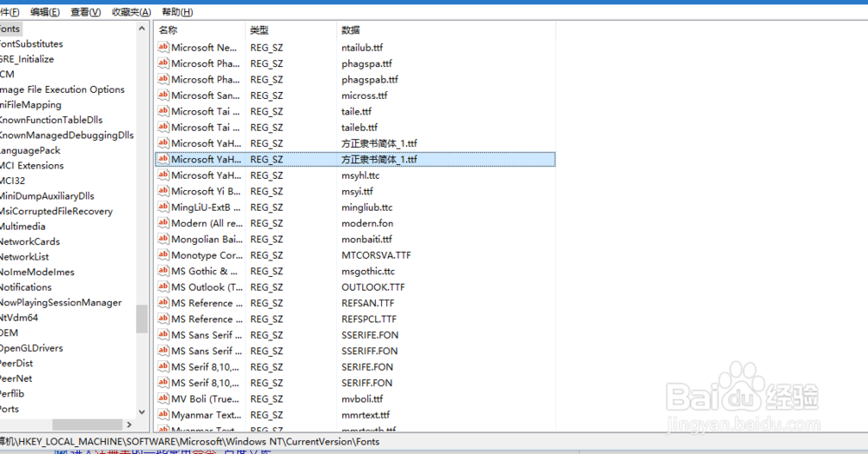This screenshot has height=454, width=868.
Task: Select the MCI Extensions key
Action: pos(31,166)
